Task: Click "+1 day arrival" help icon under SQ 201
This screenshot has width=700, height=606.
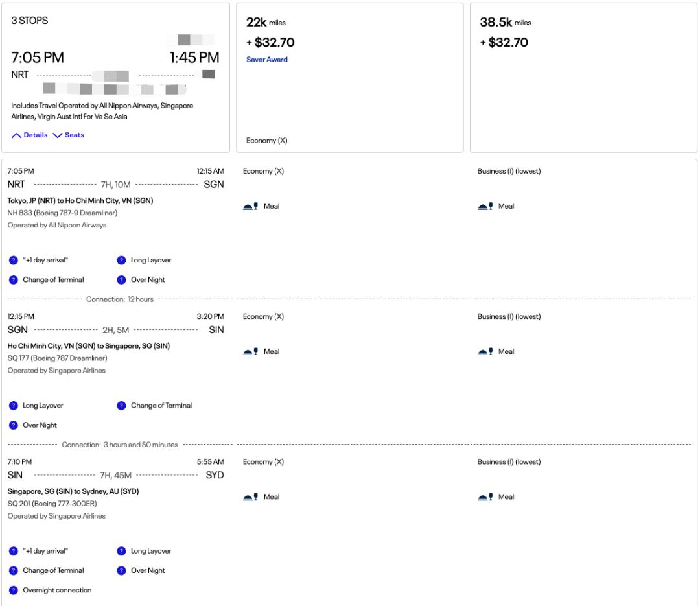Action: [x=13, y=551]
